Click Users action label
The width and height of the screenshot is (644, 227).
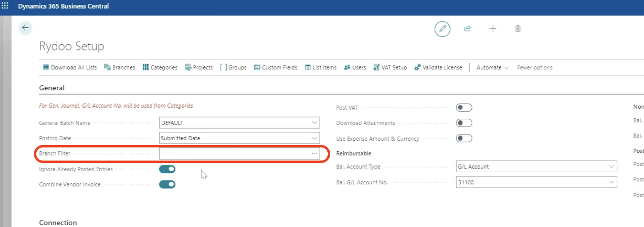(359, 67)
